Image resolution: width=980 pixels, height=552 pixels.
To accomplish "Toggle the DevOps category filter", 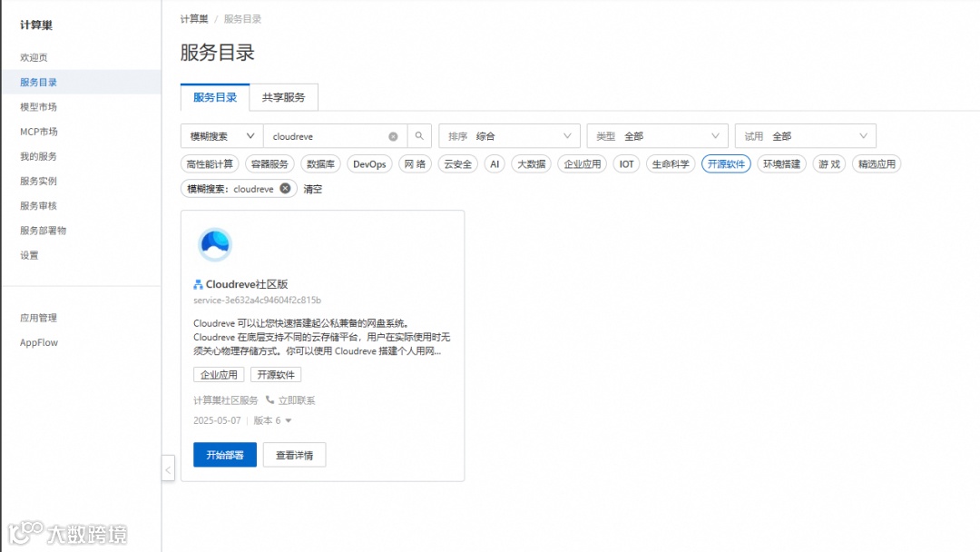I will pos(369,163).
